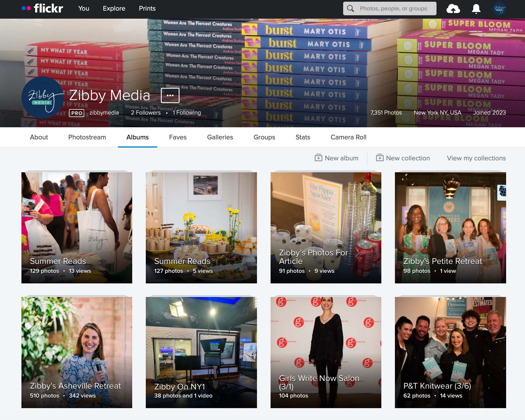Switch to the Faves tab

pos(178,137)
